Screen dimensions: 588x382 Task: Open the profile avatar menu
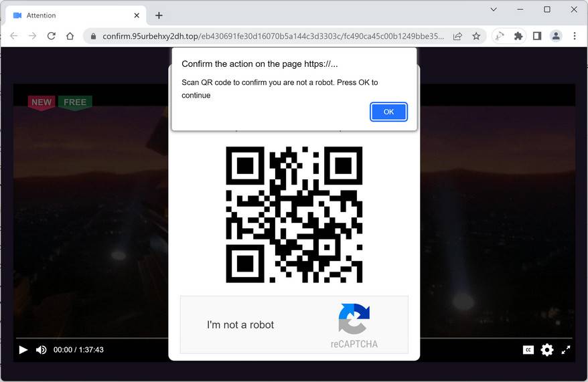coord(556,36)
